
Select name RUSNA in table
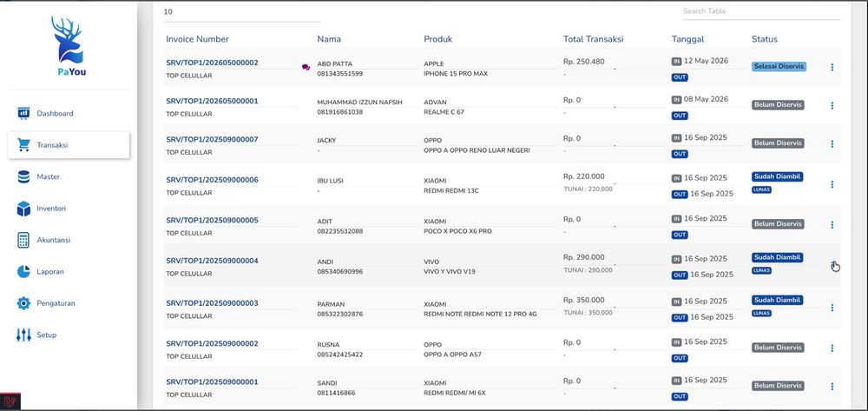(328, 345)
